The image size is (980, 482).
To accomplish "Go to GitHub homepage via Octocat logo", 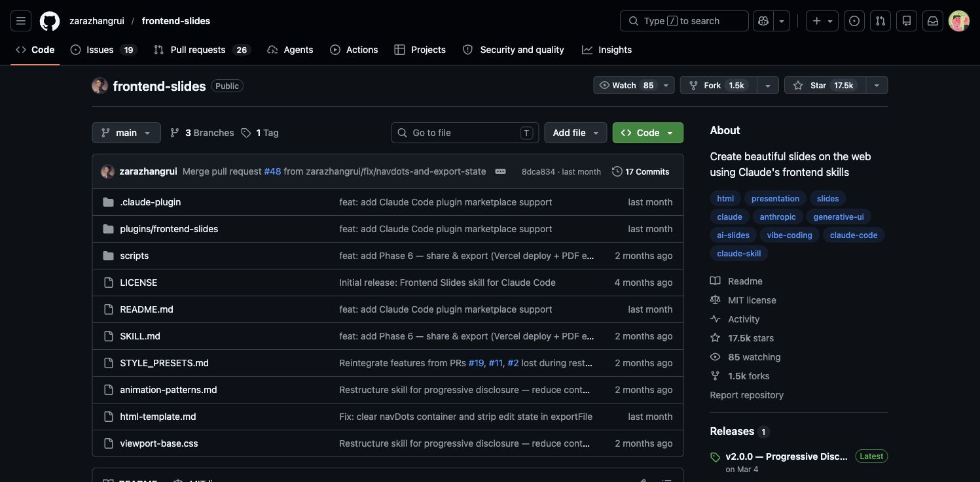I will pos(50,21).
